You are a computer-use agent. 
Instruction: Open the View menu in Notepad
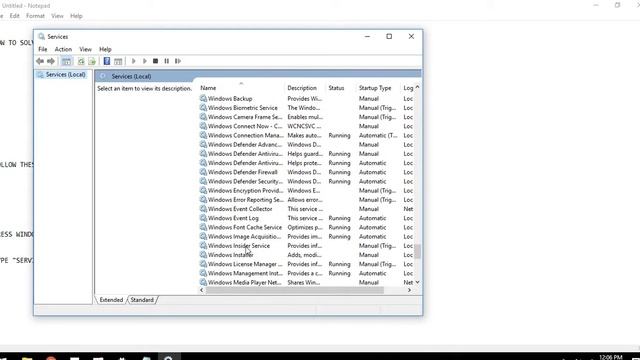tap(57, 16)
